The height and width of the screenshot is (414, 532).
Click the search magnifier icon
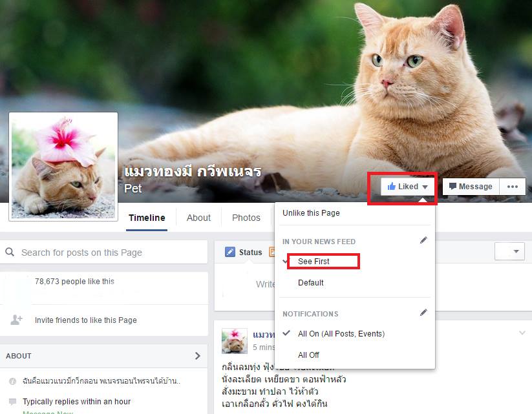(x=10, y=253)
